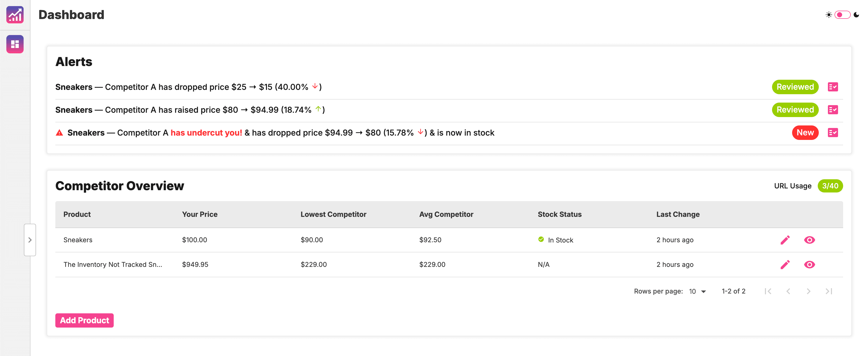Screen dimensions: 868x356
Task: Click the moon dark-mode icon
Action: (856, 15)
